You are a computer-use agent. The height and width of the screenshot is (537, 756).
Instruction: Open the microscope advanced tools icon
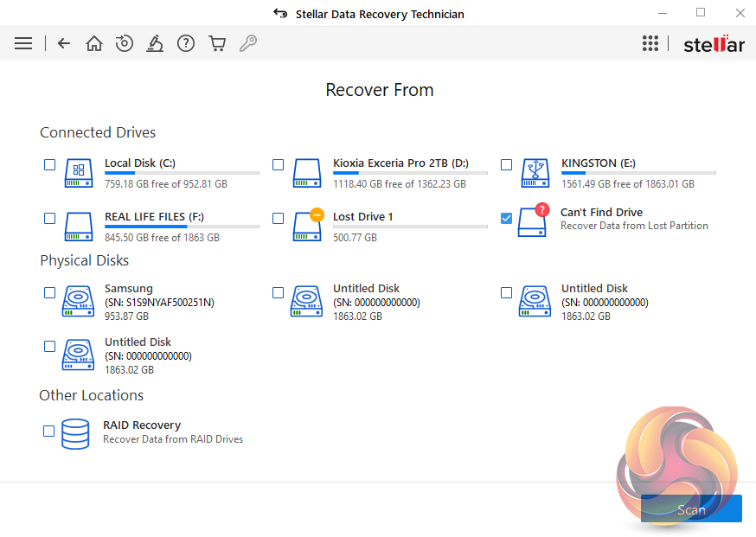pyautogui.click(x=155, y=43)
